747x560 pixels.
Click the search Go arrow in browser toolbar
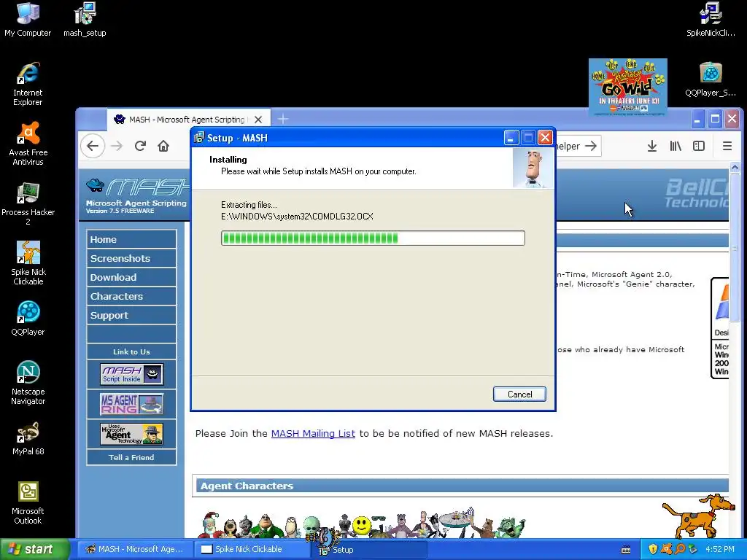(x=591, y=146)
